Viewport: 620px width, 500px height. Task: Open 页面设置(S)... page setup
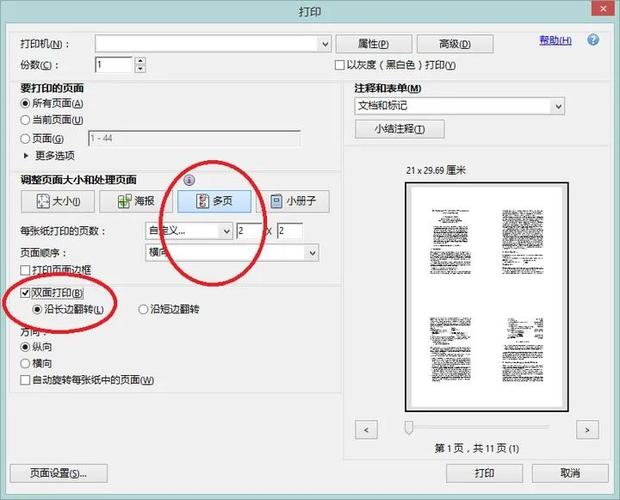click(59, 473)
